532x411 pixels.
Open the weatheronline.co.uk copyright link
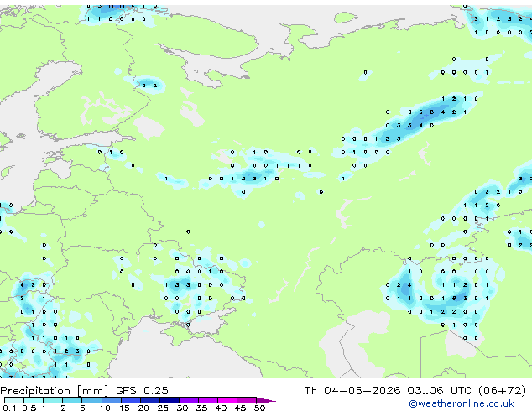462,403
